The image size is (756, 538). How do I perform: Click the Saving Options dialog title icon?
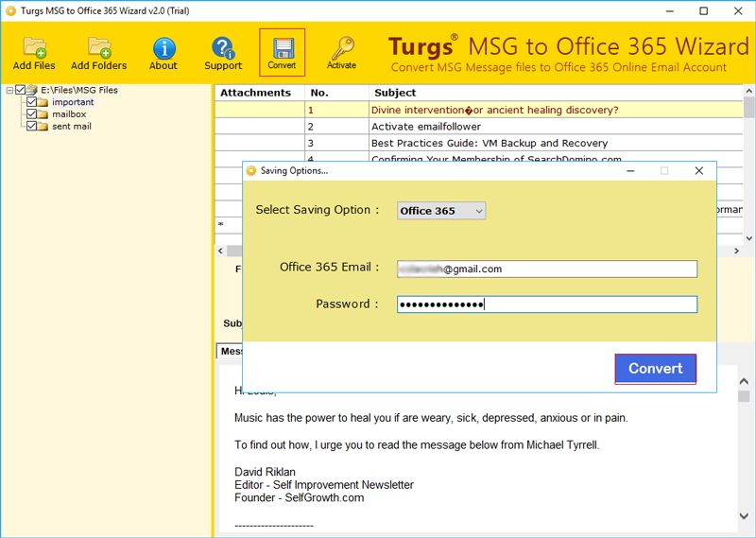[250, 171]
